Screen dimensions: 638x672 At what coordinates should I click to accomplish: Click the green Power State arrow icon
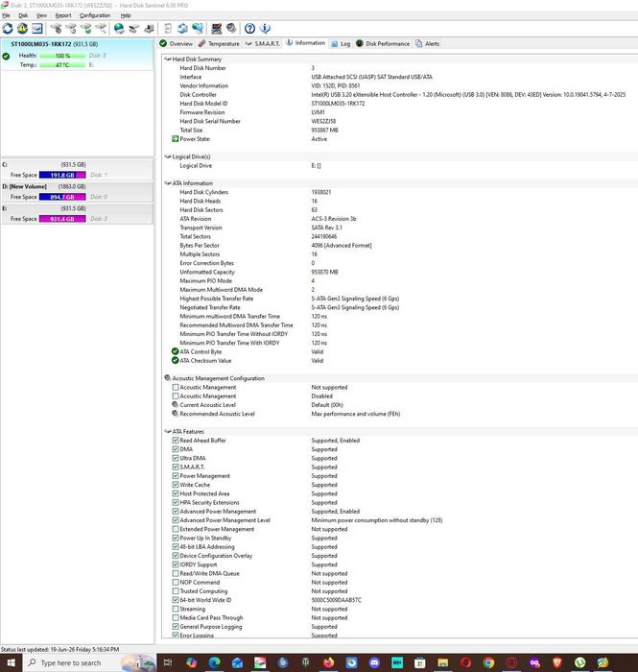pos(176,139)
